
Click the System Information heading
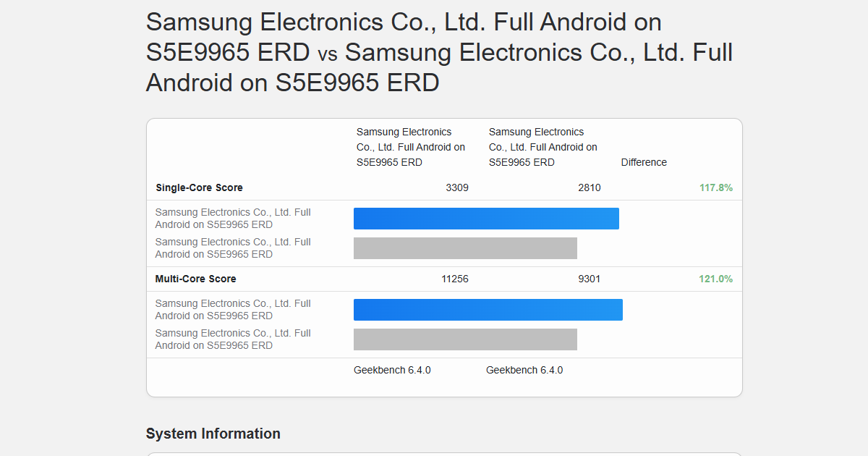tap(213, 434)
